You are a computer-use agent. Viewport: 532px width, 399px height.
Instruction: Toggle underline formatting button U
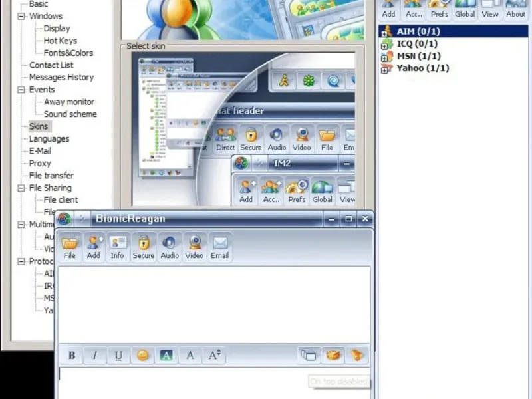point(118,355)
